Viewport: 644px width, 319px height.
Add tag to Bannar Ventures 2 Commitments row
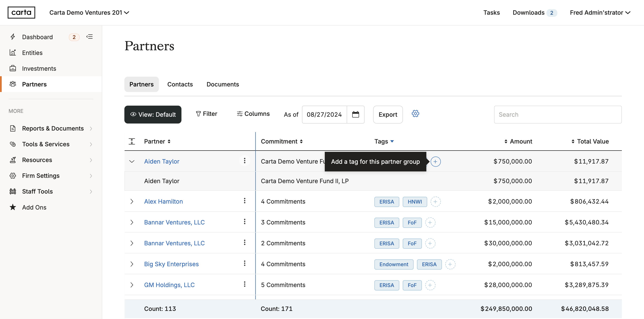430,243
